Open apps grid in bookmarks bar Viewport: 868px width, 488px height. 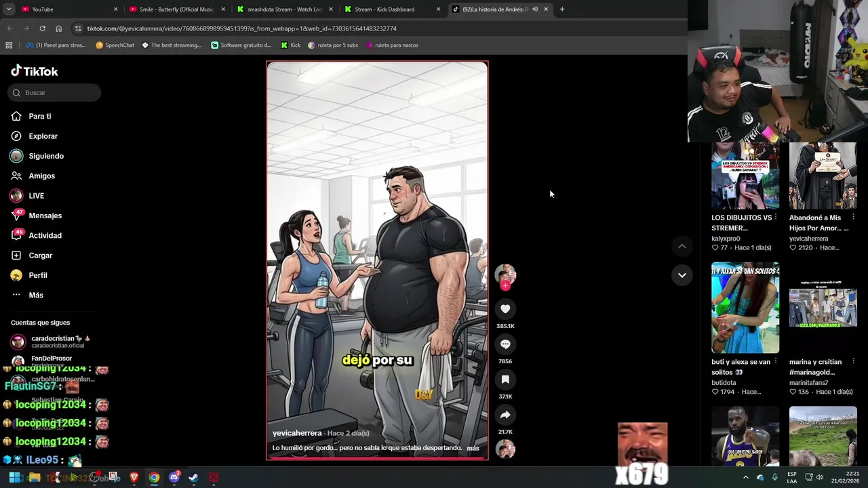(9, 45)
